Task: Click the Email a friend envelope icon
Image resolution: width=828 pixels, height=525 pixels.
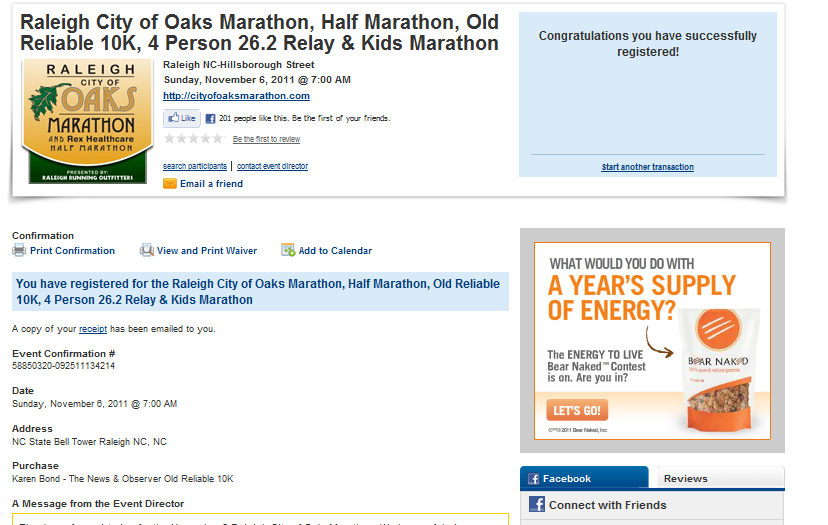Action: [x=170, y=184]
